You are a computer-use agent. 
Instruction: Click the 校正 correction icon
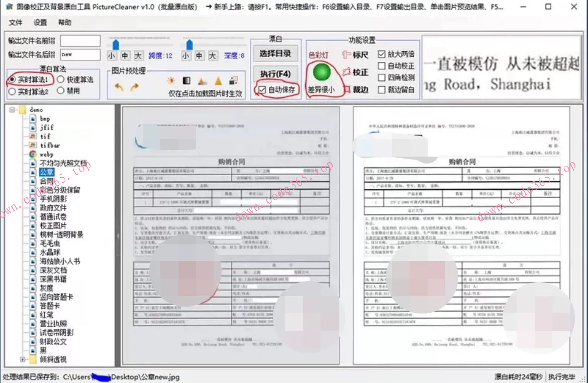(346, 71)
